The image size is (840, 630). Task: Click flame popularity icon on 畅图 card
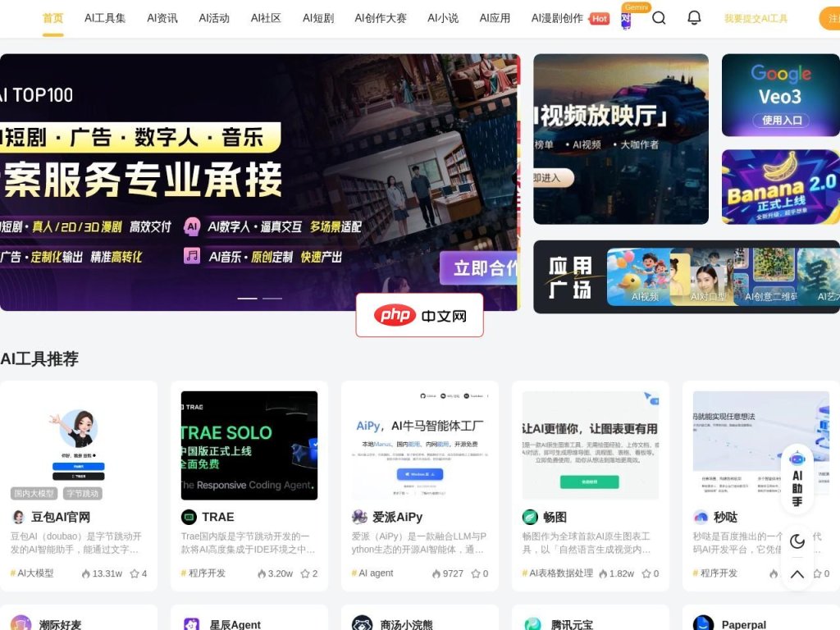603,573
